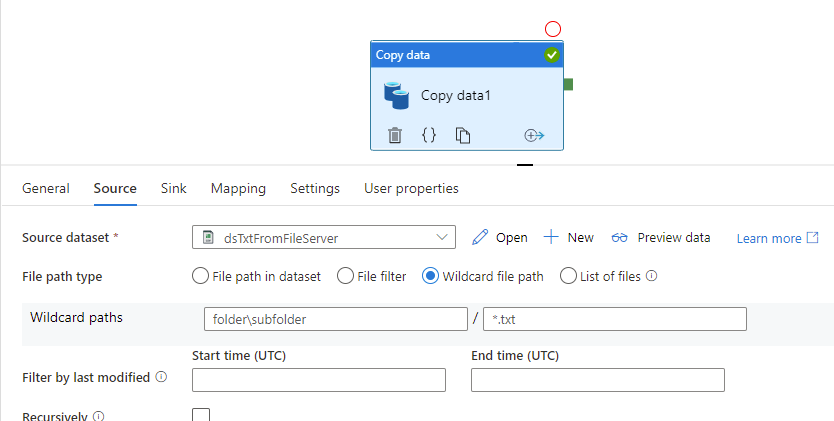Viewport: 834px width, 421px height.
Task: Add an output activity using the plus-arrow icon
Action: tap(534, 135)
